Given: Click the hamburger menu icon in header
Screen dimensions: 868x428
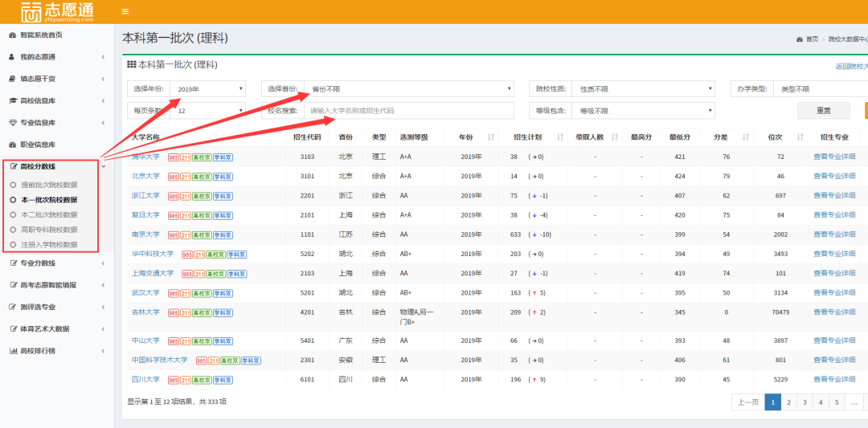Looking at the screenshot, I should tap(125, 11).
